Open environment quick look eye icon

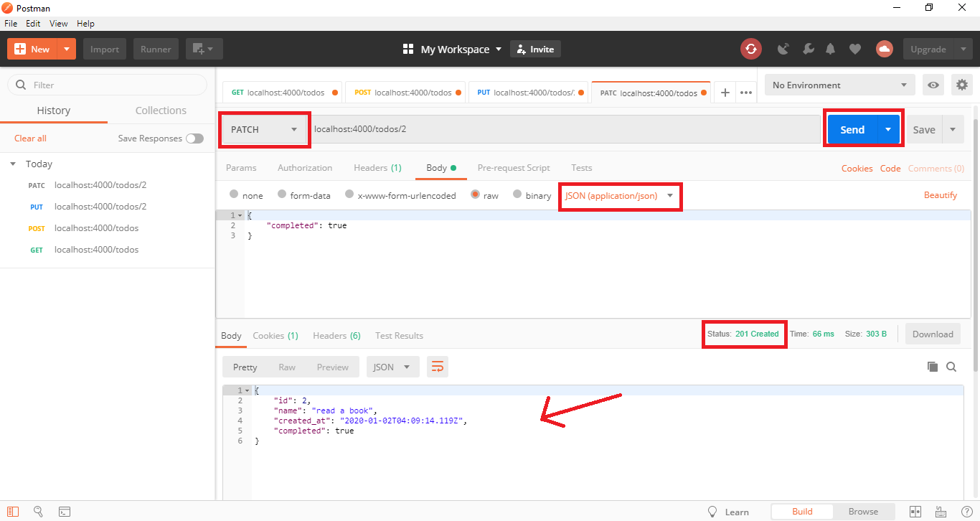coord(933,85)
